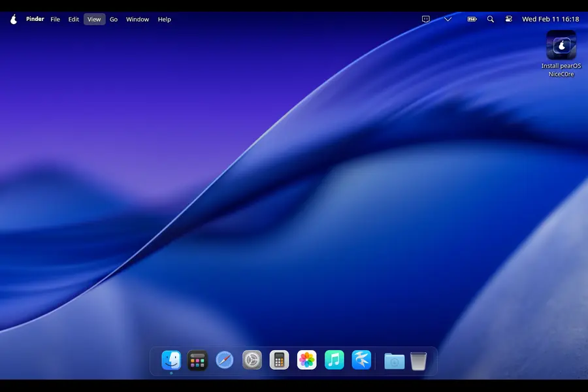Image resolution: width=588 pixels, height=392 pixels.
Task: Open System Settings gear in dock
Action: coord(252,360)
